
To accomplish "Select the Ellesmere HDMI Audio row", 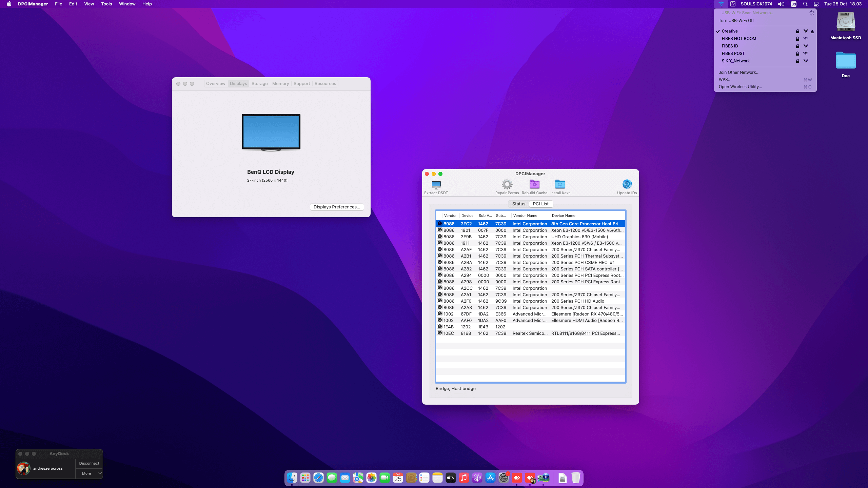I will [530, 321].
